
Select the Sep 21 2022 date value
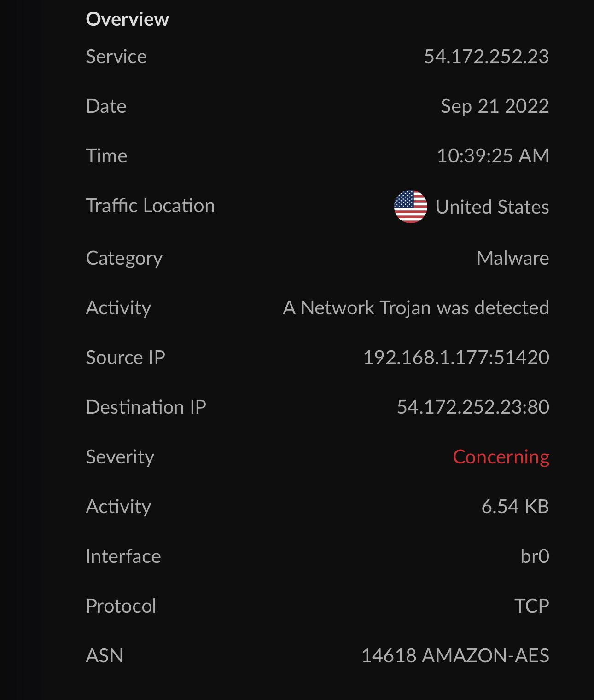(x=494, y=106)
